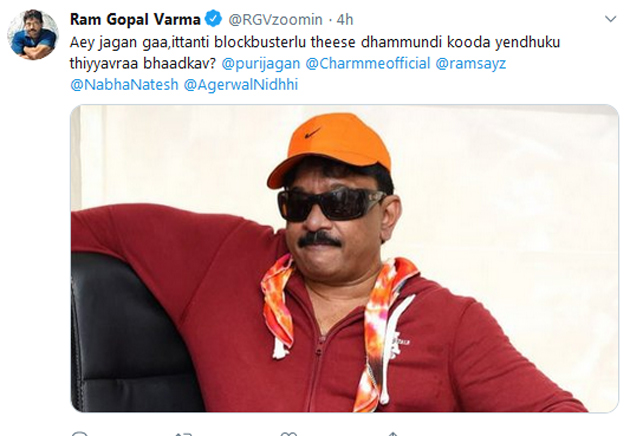Screen dimensions: 630x436
Task: Click the share icon below the photo
Action: (393, 434)
